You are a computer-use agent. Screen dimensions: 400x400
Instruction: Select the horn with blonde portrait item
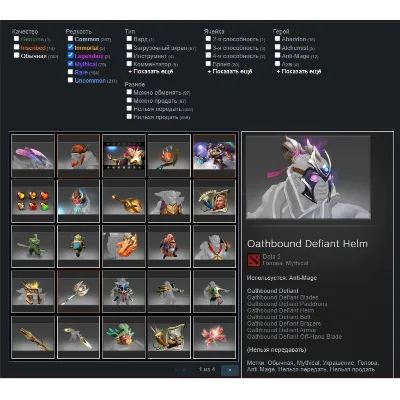214,201
